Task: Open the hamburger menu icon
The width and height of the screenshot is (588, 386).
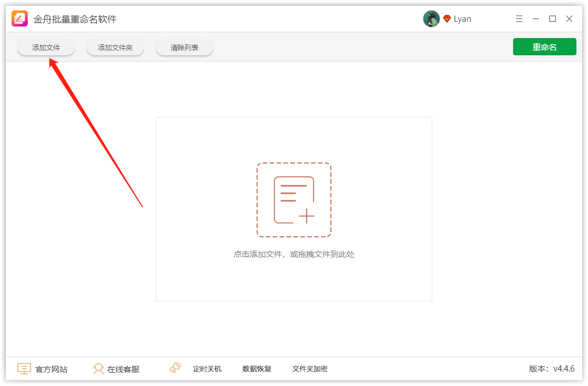Action: tap(519, 18)
